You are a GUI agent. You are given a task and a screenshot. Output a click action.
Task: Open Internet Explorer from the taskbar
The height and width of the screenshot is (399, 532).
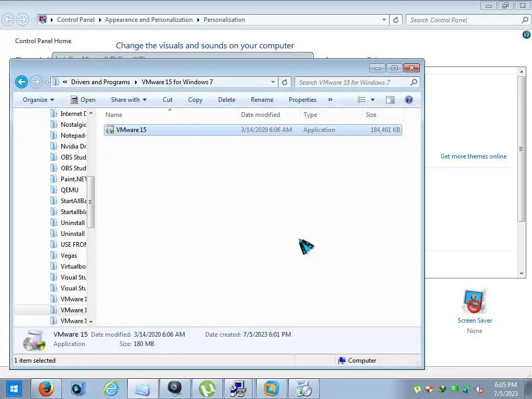point(111,389)
